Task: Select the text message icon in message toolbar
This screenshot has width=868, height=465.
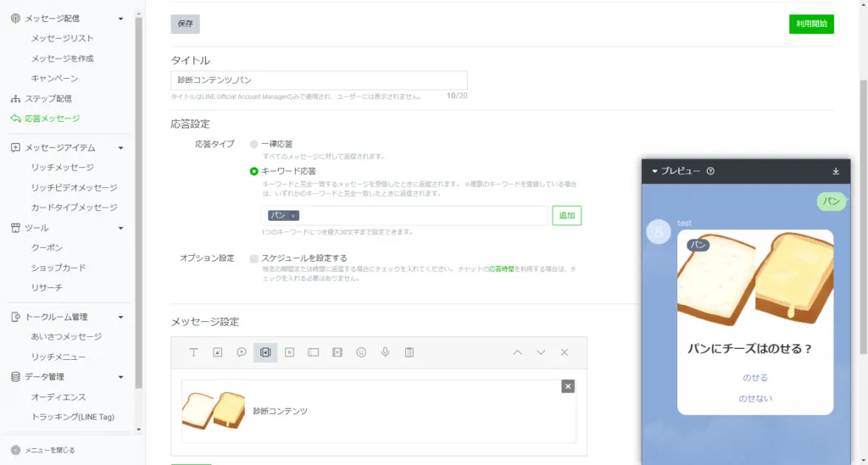Action: 194,352
